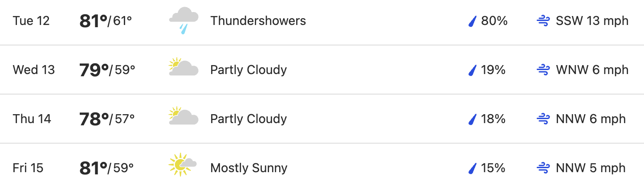Expand the Thu 14 forecast row
The height and width of the screenshot is (190, 644).
click(x=322, y=119)
